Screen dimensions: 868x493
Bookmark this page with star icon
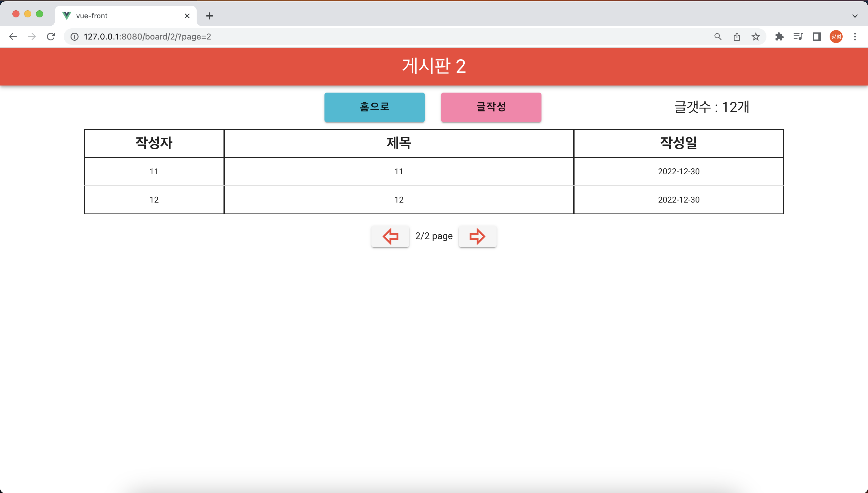coord(756,37)
